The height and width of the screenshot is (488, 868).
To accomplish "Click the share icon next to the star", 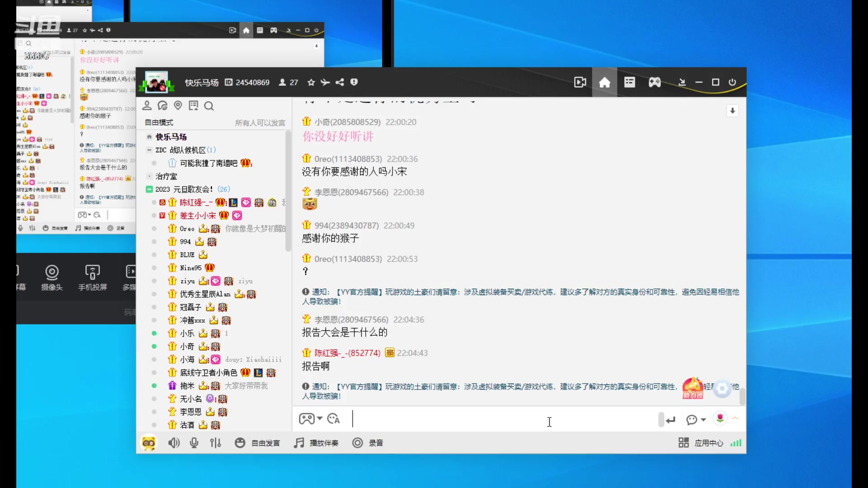I will pyautogui.click(x=340, y=82).
